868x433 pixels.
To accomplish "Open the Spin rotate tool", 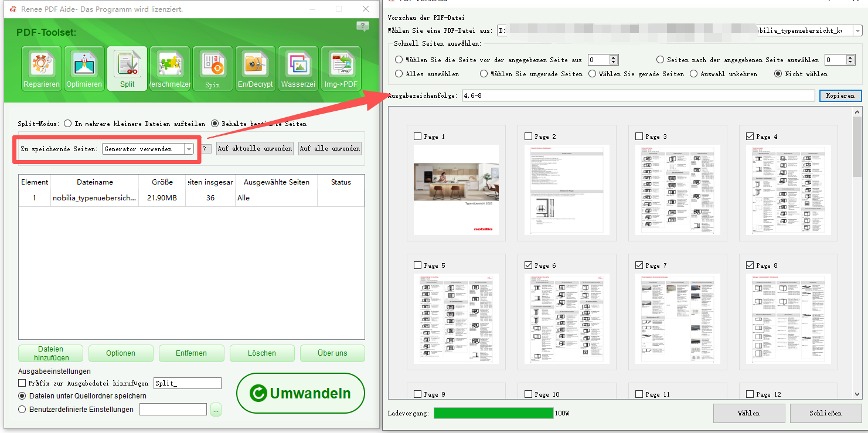I will (213, 69).
